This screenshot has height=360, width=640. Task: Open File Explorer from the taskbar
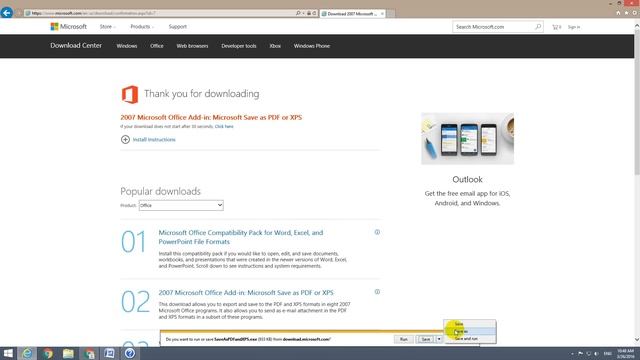68,353
